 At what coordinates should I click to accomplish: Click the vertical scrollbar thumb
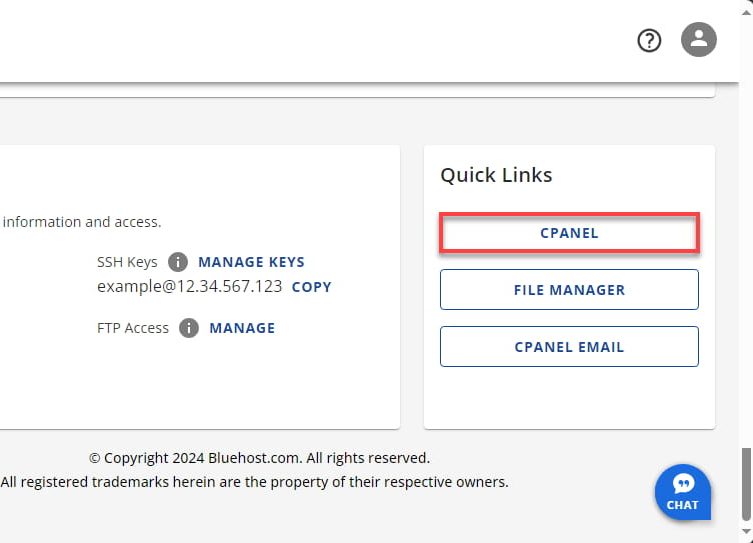(x=745, y=484)
